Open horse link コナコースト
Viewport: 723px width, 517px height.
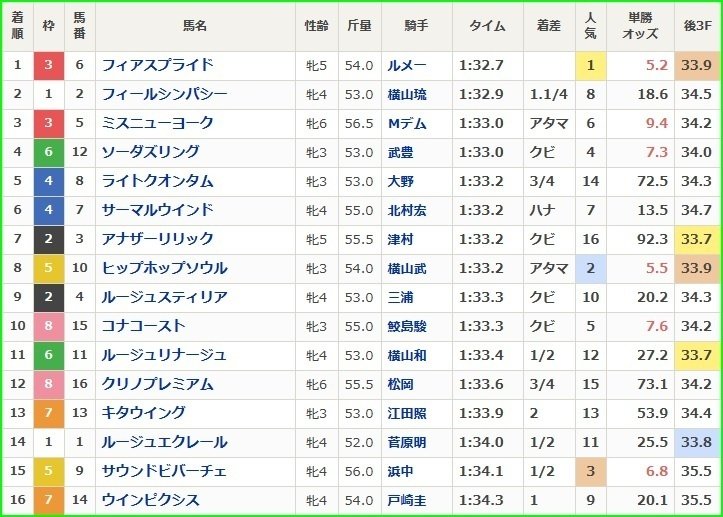coord(143,326)
